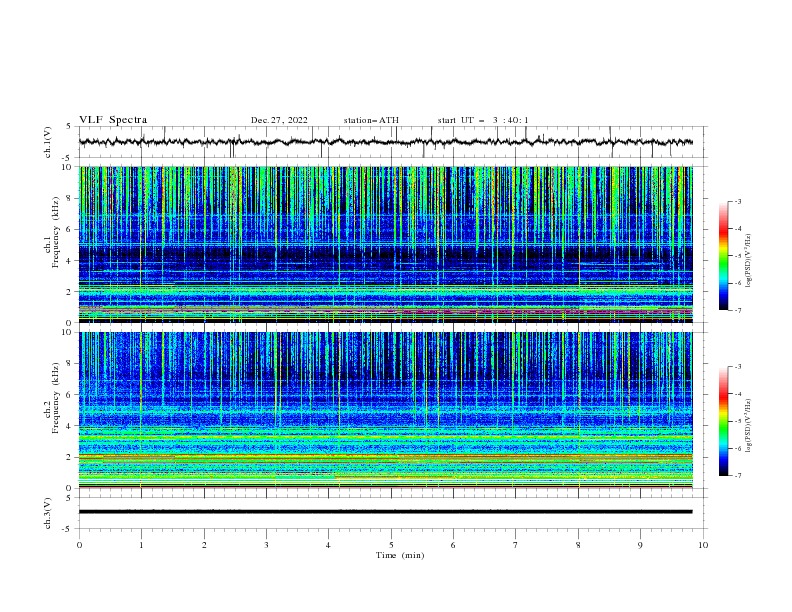Image resolution: width=792 pixels, height=612 pixels.
Task: Click the 'Time (min)' axis label
Action: click(400, 555)
